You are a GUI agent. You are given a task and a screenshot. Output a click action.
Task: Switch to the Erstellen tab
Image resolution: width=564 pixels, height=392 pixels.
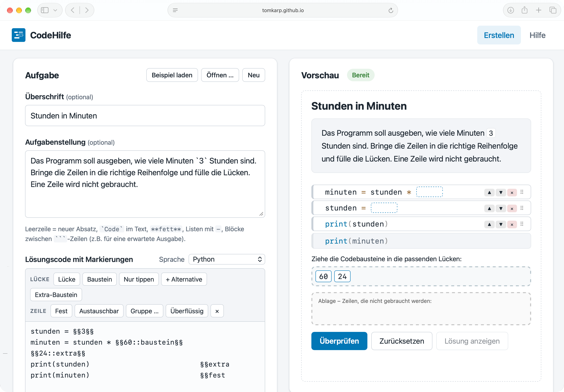point(499,35)
